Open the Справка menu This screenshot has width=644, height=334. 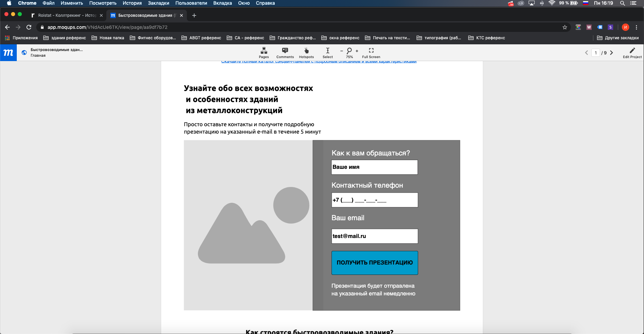click(265, 3)
